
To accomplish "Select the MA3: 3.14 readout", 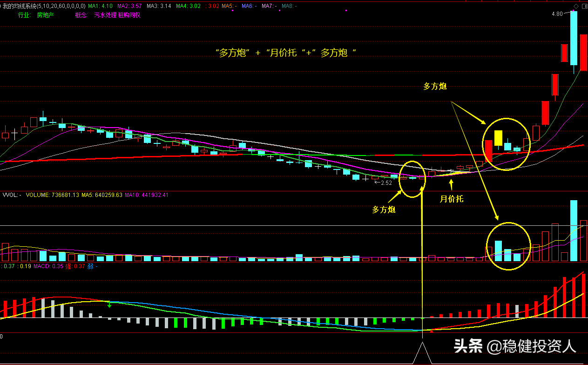I will click(x=159, y=6).
